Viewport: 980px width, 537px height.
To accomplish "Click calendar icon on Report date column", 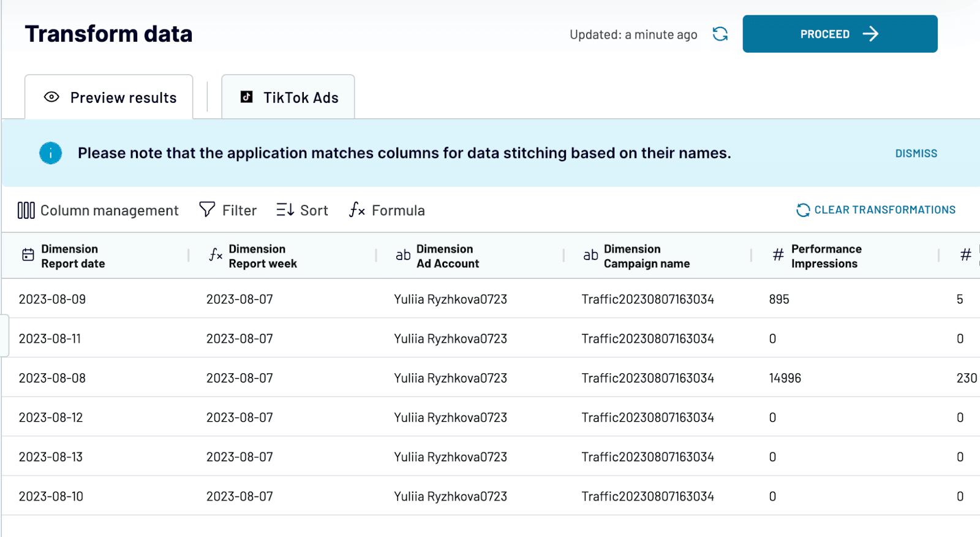I will (x=28, y=255).
